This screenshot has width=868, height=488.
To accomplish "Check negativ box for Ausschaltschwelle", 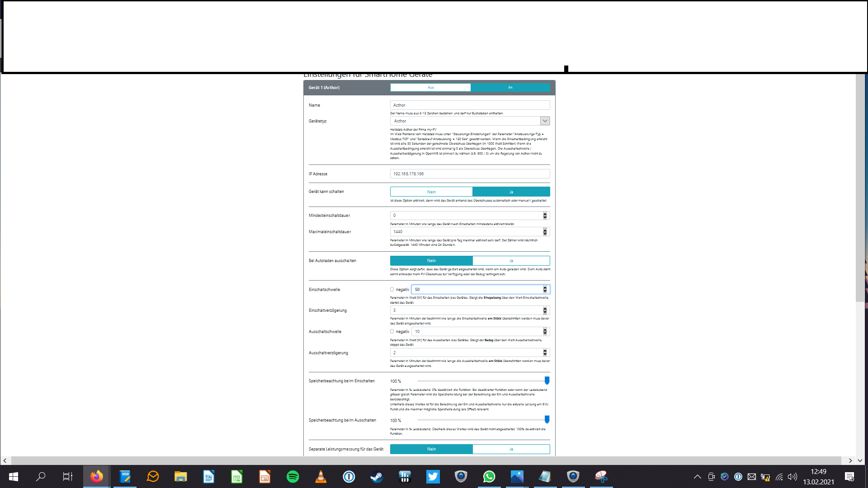I will coord(392,332).
